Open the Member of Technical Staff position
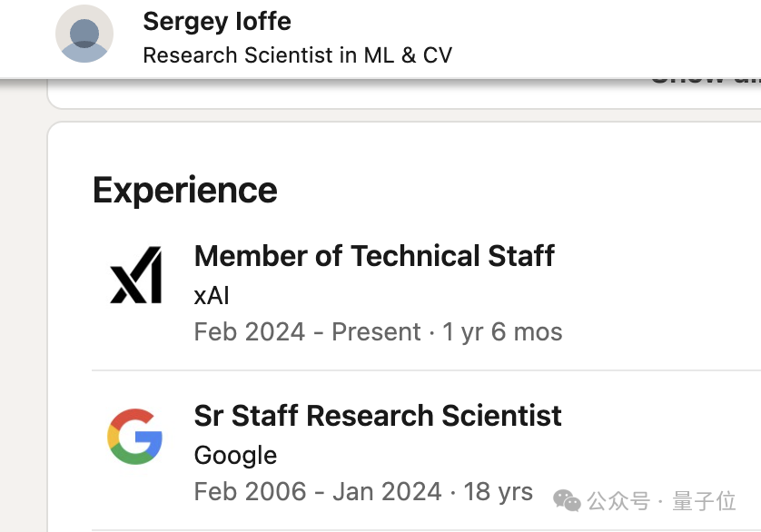This screenshot has height=532, width=761. 374,256
